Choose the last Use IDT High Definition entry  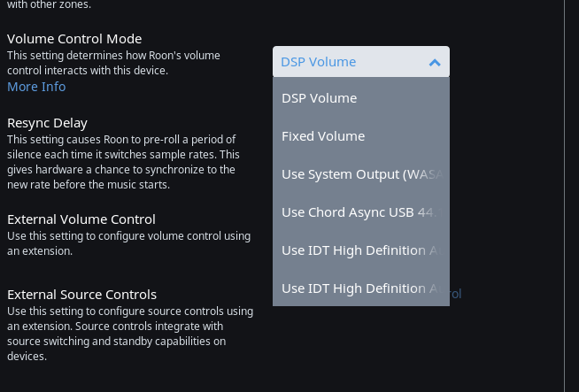[x=360, y=288]
